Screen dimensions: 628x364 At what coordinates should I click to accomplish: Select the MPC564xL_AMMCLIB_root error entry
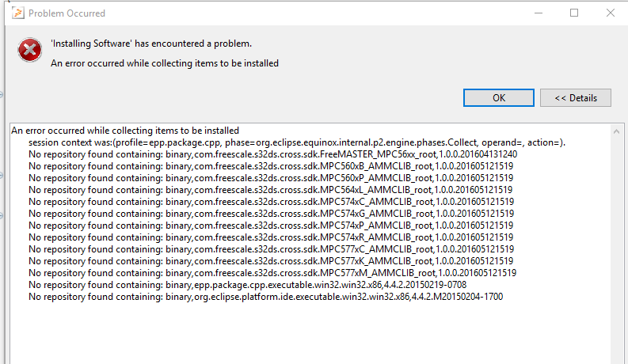click(270, 190)
